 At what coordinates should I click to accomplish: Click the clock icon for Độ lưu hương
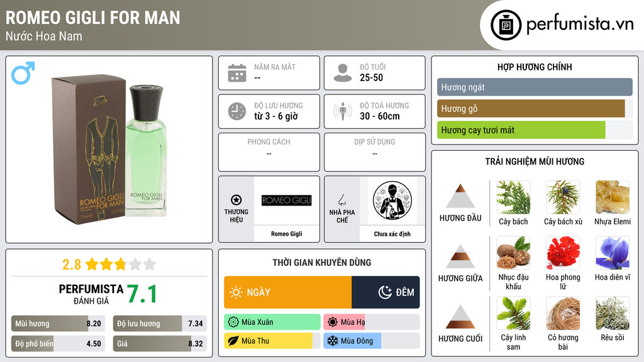point(237,111)
